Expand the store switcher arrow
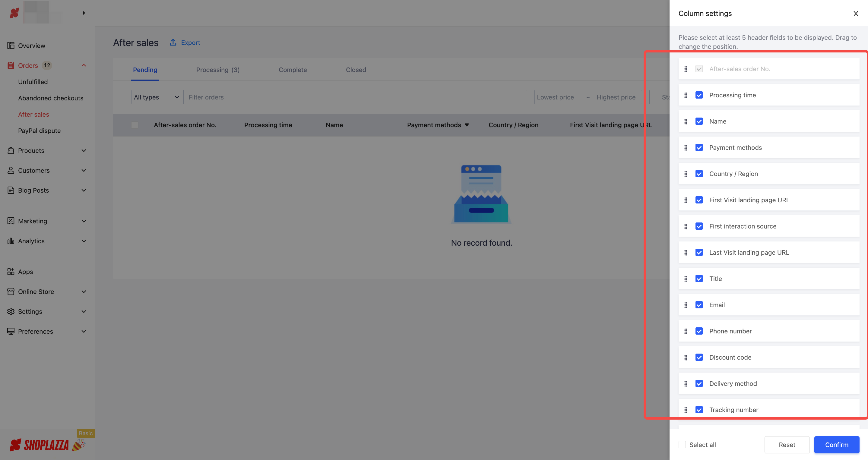Screen dimensions: 868x460 [x=84, y=13]
